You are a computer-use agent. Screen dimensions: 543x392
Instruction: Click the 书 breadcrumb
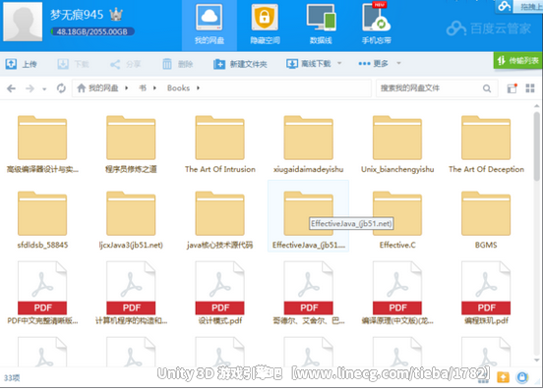(143, 88)
